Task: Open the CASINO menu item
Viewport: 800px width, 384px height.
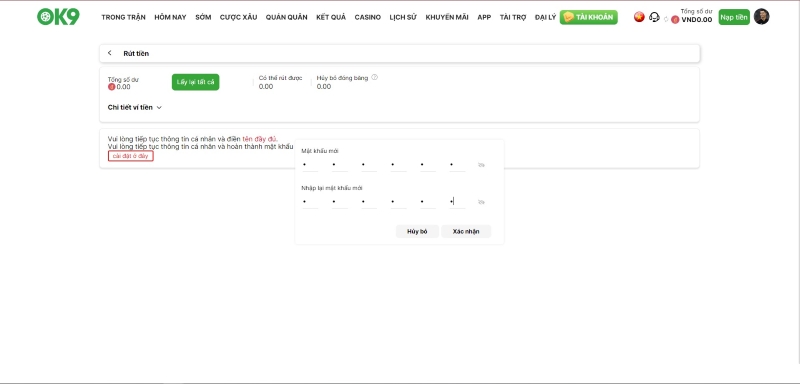Action: tap(368, 17)
